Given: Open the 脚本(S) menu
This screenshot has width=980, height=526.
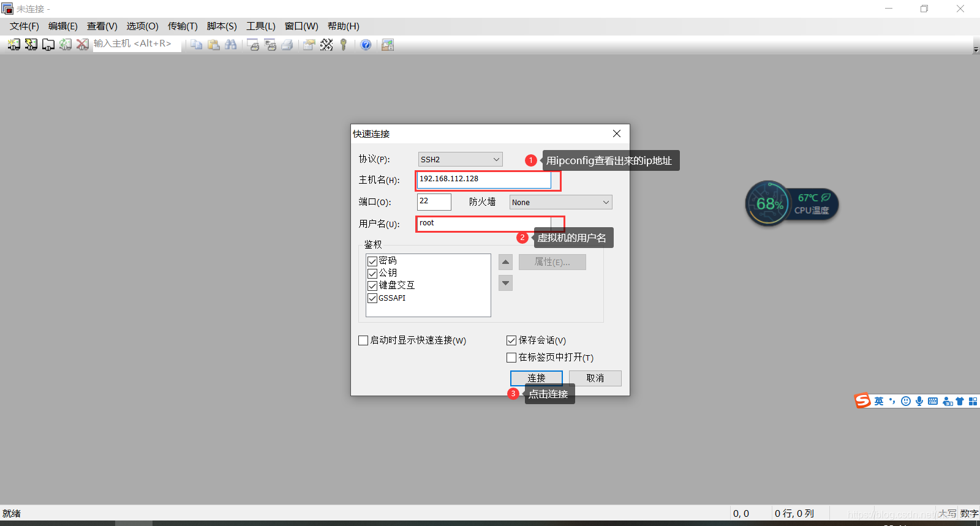Looking at the screenshot, I should (x=222, y=26).
